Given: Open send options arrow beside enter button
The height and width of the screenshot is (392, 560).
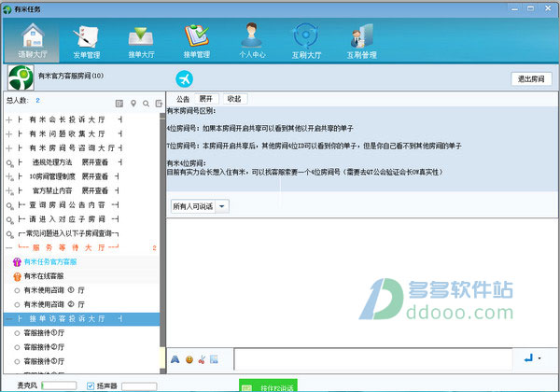Looking at the screenshot, I should (x=539, y=358).
